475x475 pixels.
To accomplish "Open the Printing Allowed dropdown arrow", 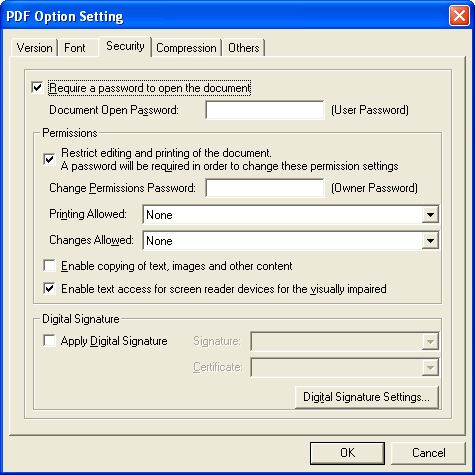I will coord(430,215).
